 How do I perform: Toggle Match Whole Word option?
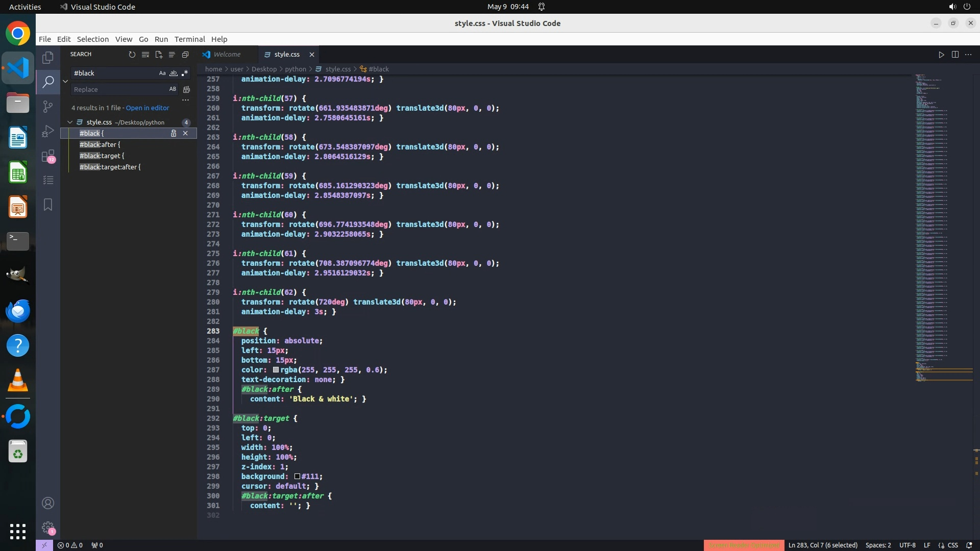(x=174, y=73)
